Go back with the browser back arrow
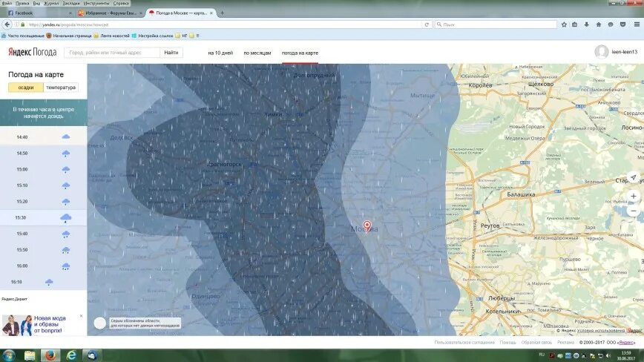 [7, 24]
